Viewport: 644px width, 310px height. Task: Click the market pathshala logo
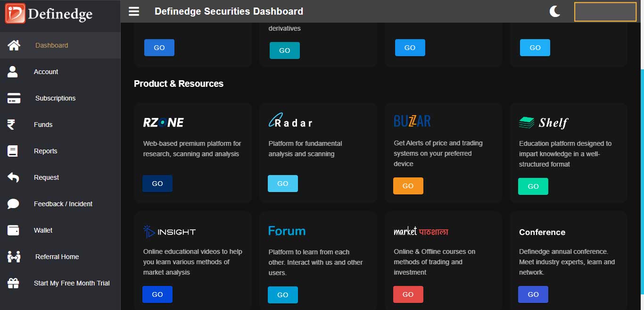click(421, 231)
